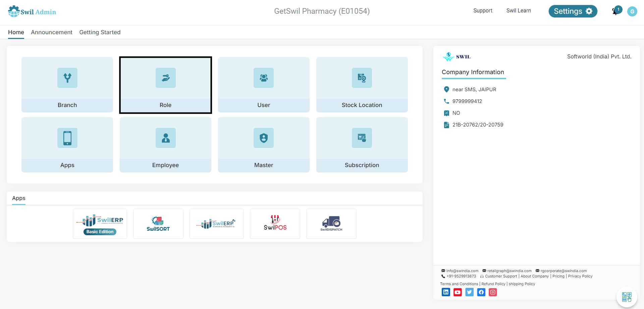The width and height of the screenshot is (644, 309).
Task: Select the Apps section tab
Action: coord(19,198)
